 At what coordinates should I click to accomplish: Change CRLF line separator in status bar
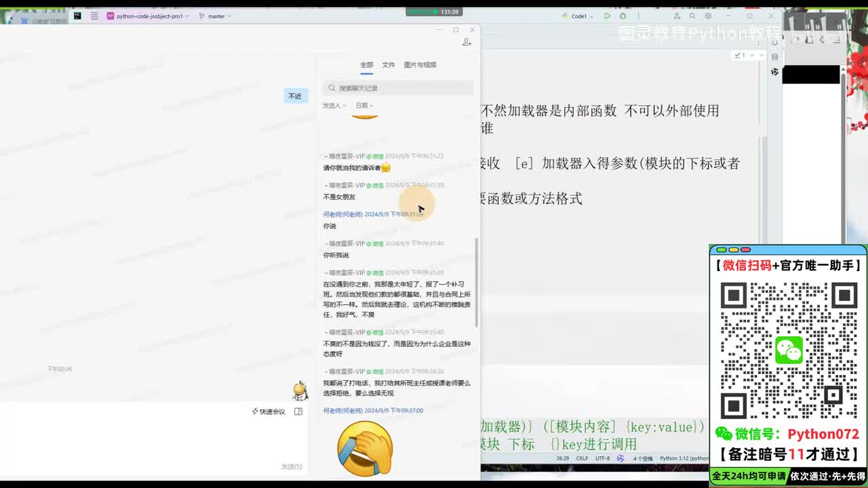pos(582,459)
